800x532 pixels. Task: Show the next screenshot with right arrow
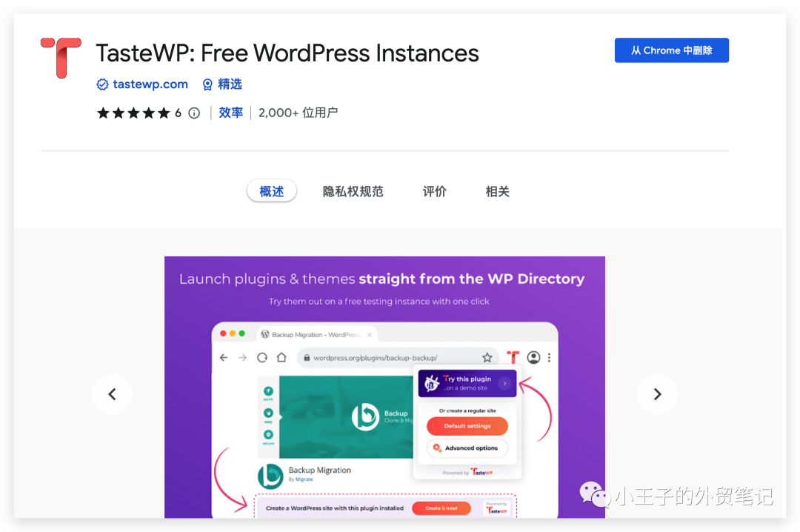[657, 394]
